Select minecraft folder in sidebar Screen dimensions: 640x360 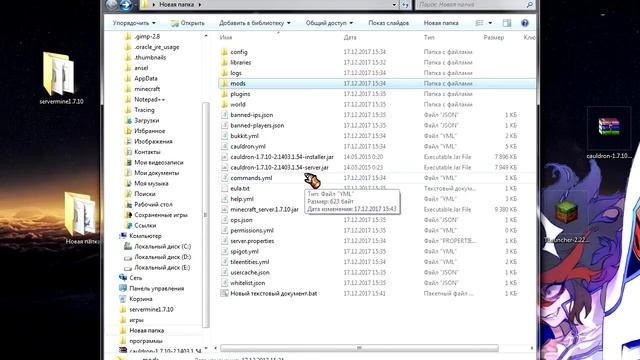[x=147, y=89]
